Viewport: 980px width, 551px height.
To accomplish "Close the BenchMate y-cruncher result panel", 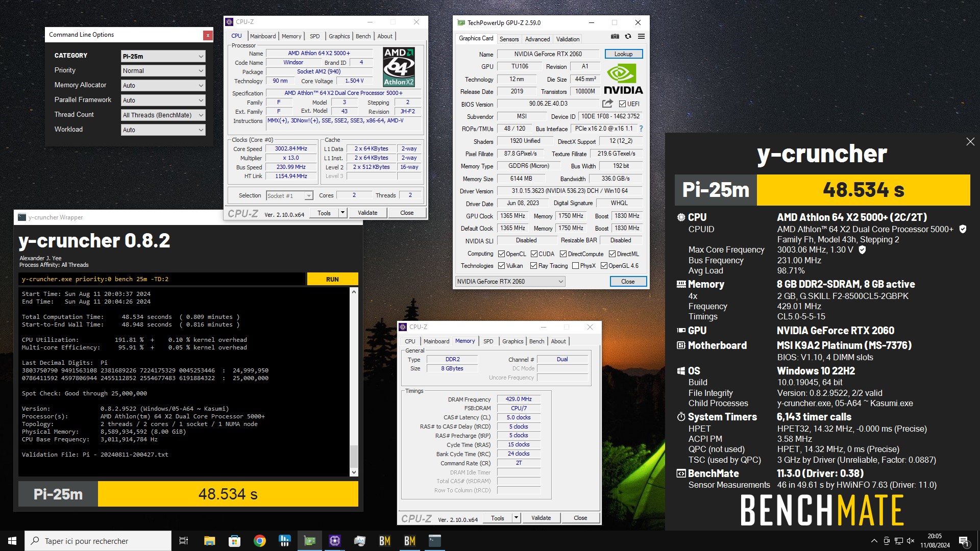I will pos(970,142).
